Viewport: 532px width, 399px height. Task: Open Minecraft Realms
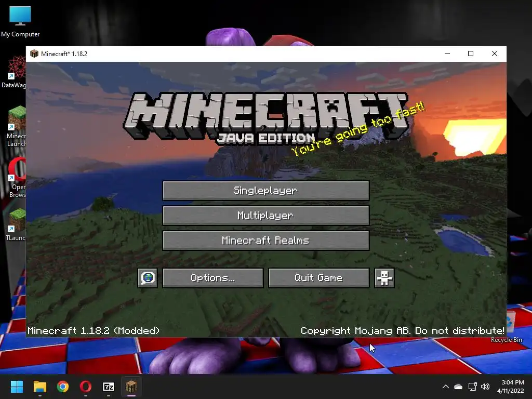click(x=265, y=240)
